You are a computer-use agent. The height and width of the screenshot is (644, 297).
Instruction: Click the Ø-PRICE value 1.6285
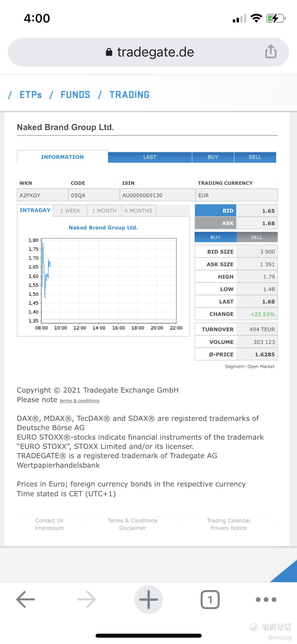coord(265,355)
